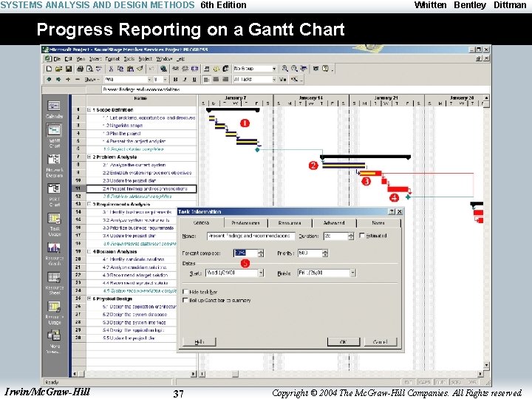Open the File menu
The image size is (532, 399).
57,59
